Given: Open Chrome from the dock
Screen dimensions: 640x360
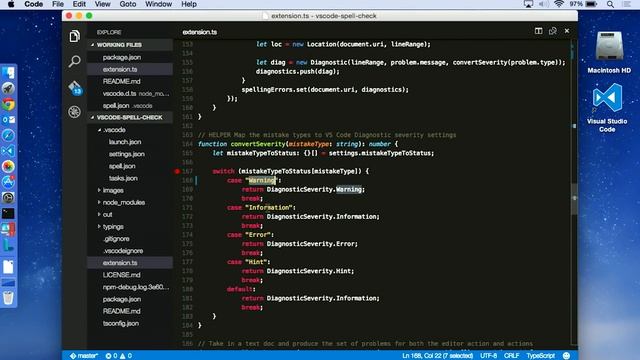Looking at the screenshot, I should click(8, 104).
